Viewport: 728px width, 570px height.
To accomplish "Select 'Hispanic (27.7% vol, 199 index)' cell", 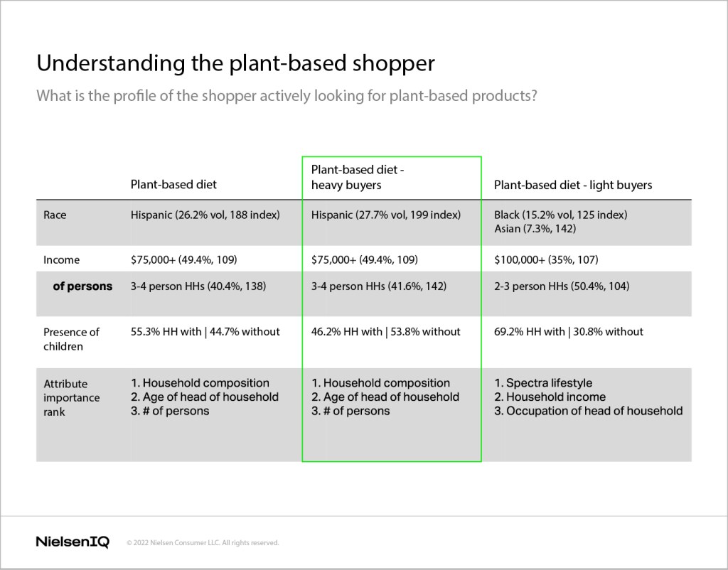I will pyautogui.click(x=386, y=215).
